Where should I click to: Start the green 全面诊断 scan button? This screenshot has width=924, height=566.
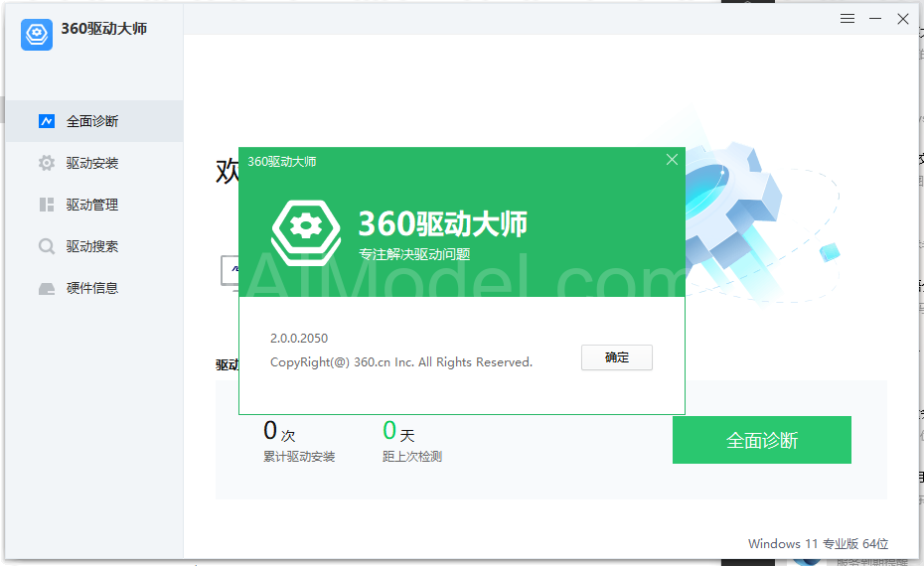(761, 440)
